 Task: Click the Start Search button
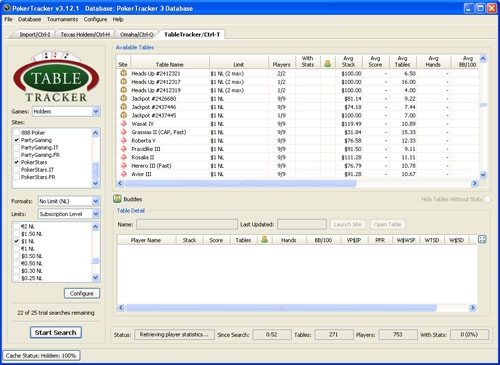pos(56,332)
